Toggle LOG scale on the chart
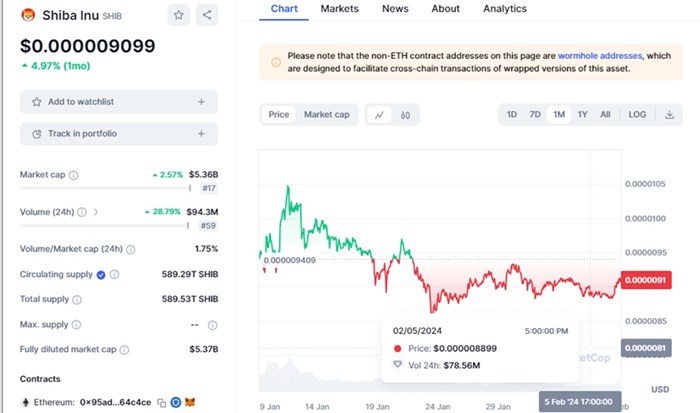The height and width of the screenshot is (413, 700). (x=637, y=115)
